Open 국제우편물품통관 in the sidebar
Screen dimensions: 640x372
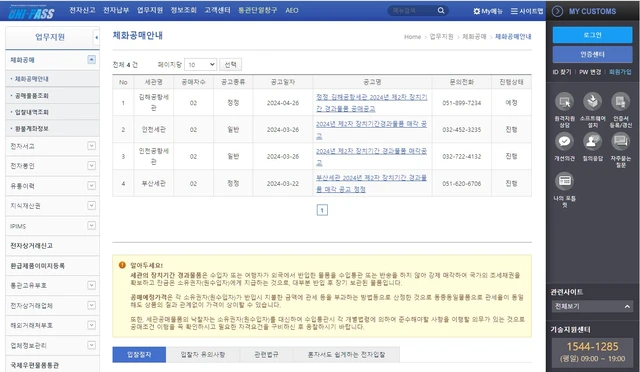35,365
